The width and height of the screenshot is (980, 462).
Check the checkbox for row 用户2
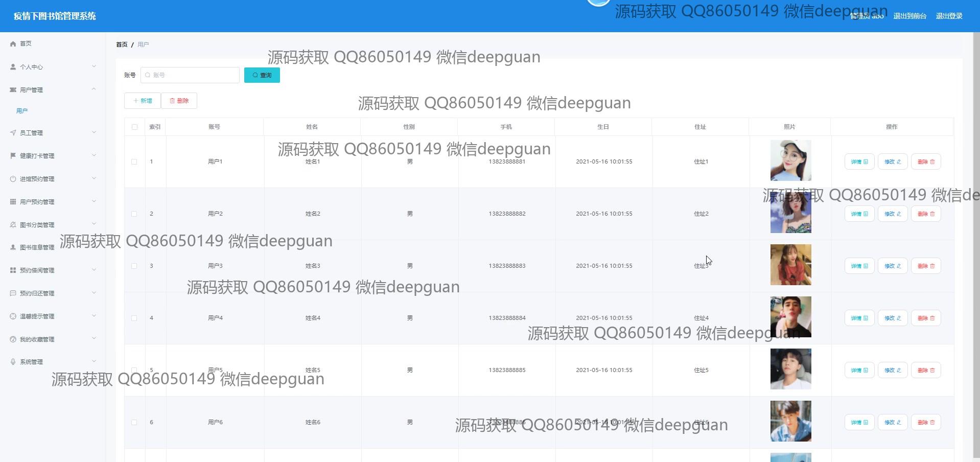(x=134, y=214)
